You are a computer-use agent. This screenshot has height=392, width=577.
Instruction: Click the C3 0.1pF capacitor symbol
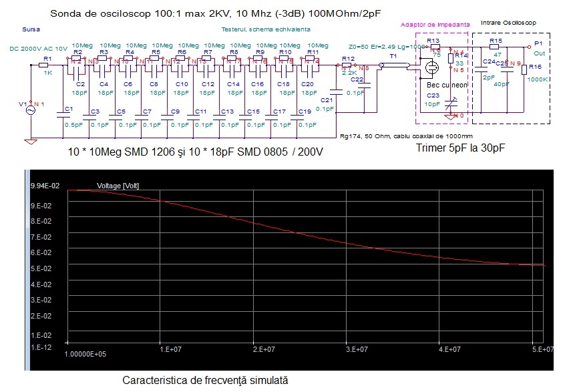[89, 118]
